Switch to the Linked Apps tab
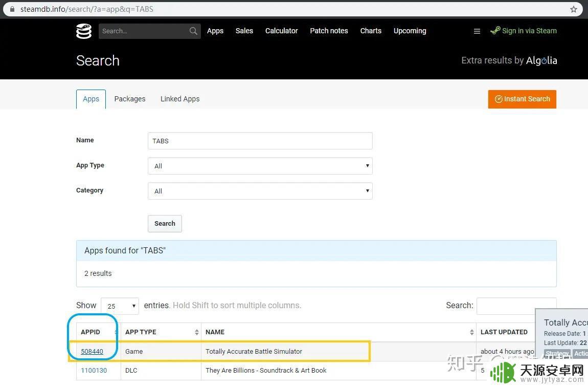The height and width of the screenshot is (387, 588). pyautogui.click(x=180, y=99)
